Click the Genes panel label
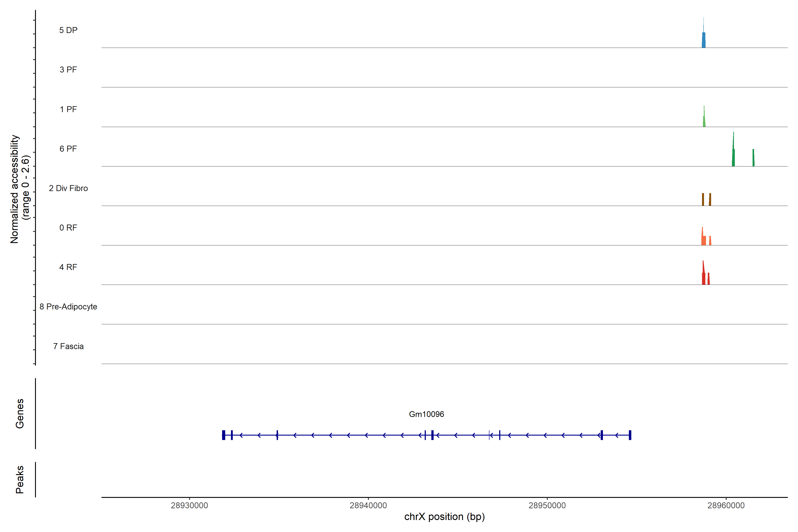Image resolution: width=798 pixels, height=532 pixels. coord(20,413)
